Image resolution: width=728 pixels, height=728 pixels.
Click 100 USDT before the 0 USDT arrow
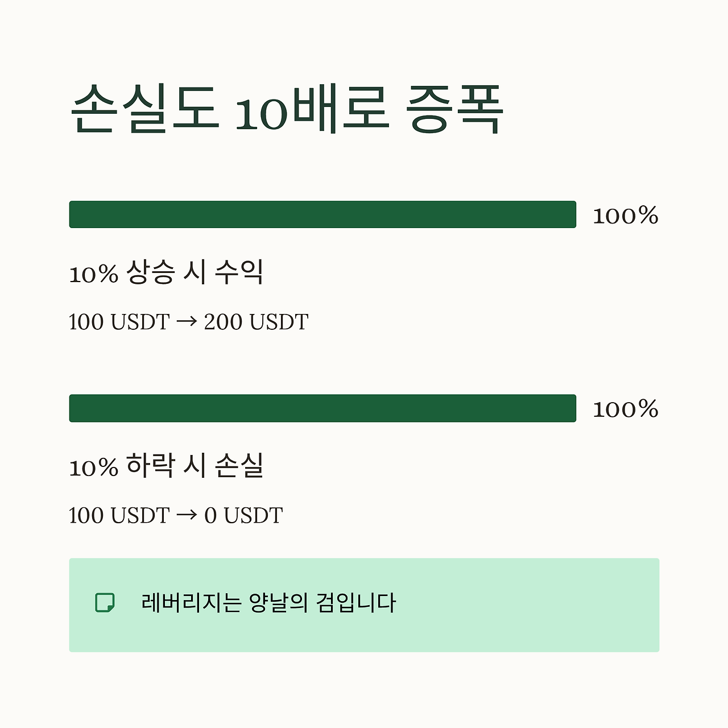[x=119, y=515]
